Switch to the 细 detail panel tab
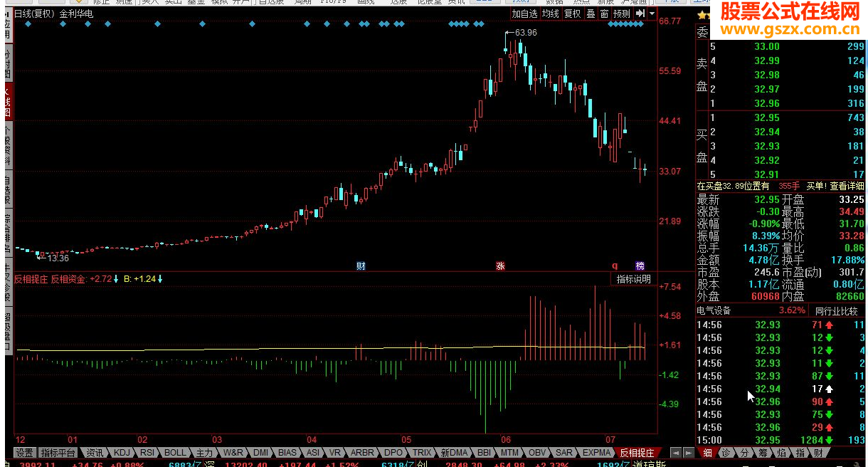The width and height of the screenshot is (868, 467). click(707, 453)
